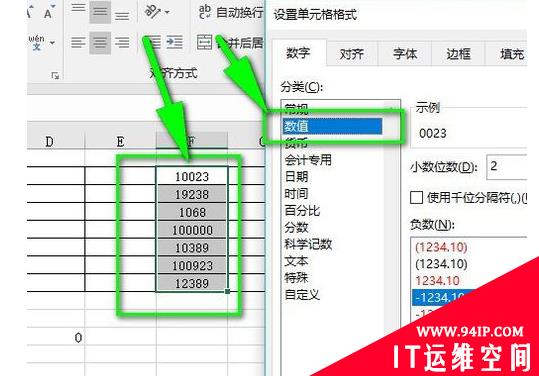Select the middle align icon
539x376 pixels.
pos(100,12)
